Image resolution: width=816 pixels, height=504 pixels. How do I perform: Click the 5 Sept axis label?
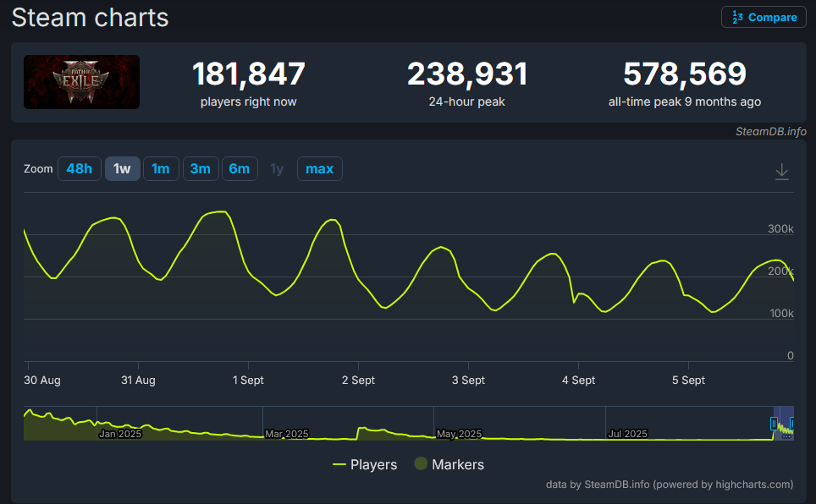[x=688, y=381]
